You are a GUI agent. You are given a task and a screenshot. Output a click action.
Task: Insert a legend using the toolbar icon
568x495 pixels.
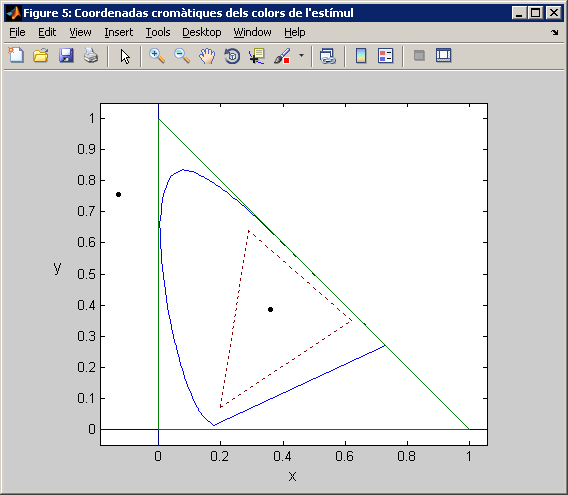coord(385,56)
